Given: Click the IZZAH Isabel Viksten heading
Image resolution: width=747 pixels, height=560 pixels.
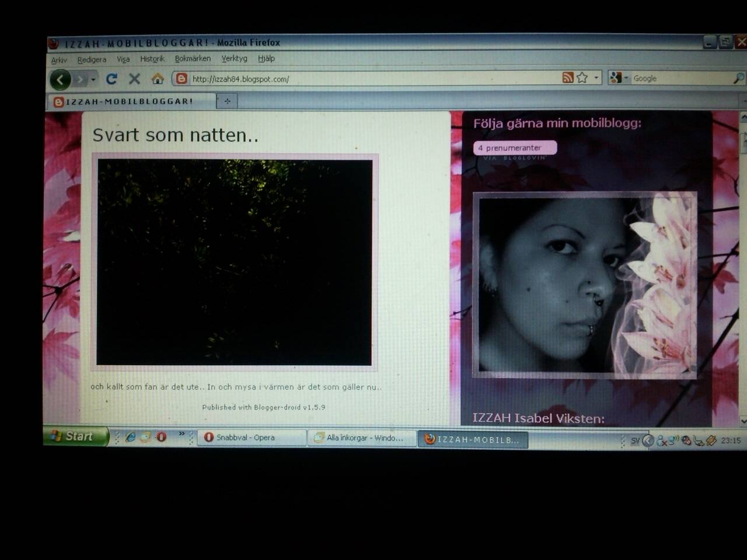Looking at the screenshot, I should [x=538, y=418].
